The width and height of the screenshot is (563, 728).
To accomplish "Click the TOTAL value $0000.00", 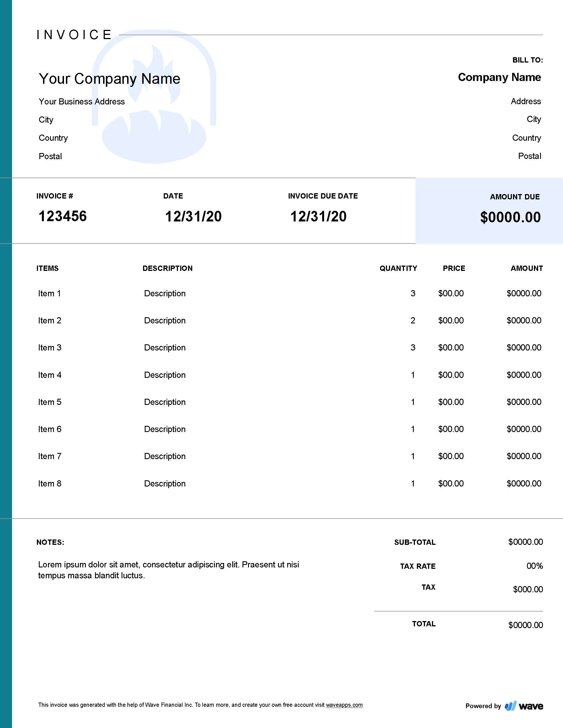I will point(526,625).
